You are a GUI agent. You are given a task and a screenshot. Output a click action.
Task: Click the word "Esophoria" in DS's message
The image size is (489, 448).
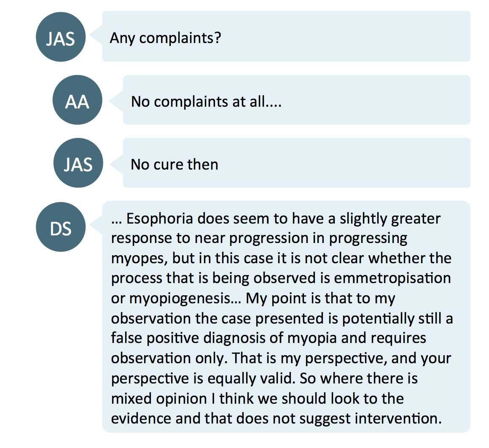pos(160,219)
